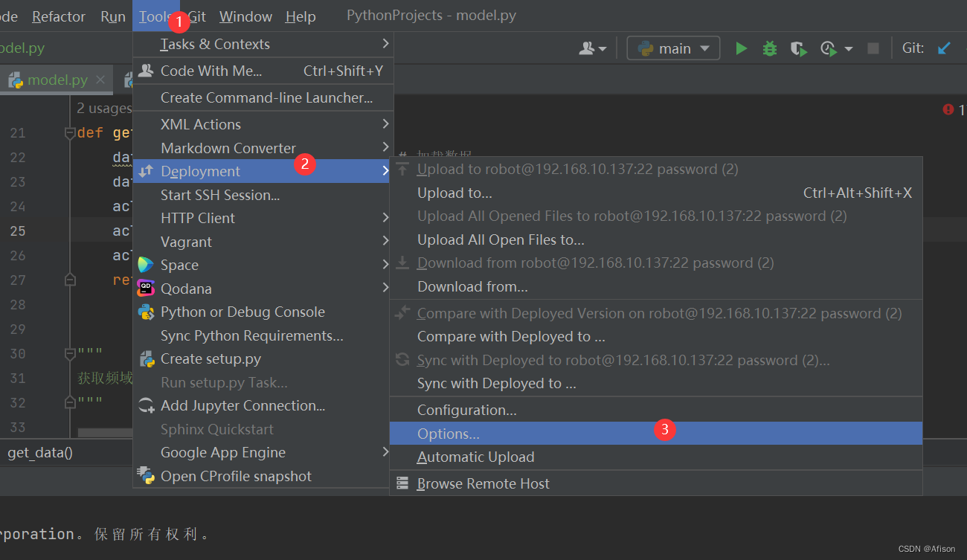Click Qodana logo icon in menu
Image resolution: width=967 pixels, height=560 pixels.
coord(146,289)
